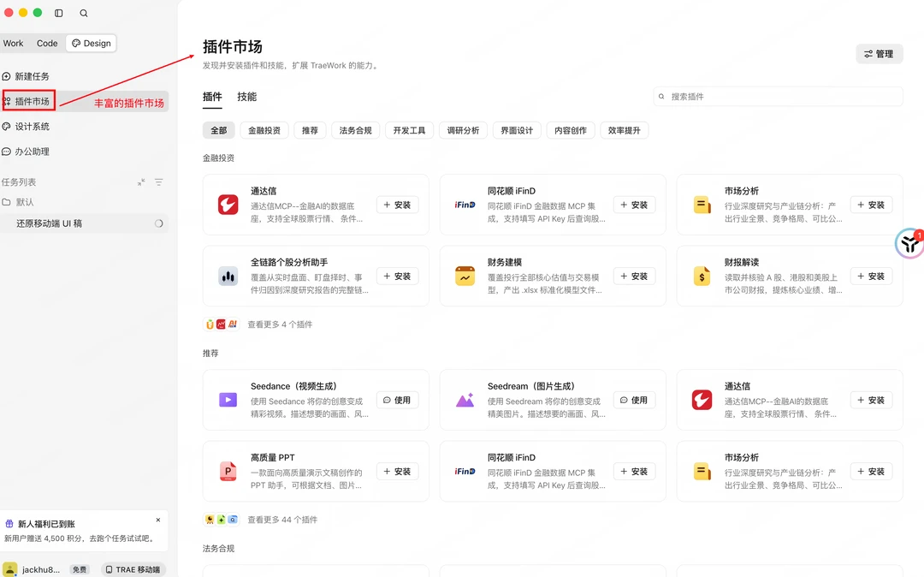Install 全链路个股分析助手 plugin
Viewport: 924px width, 577px height.
pos(398,276)
